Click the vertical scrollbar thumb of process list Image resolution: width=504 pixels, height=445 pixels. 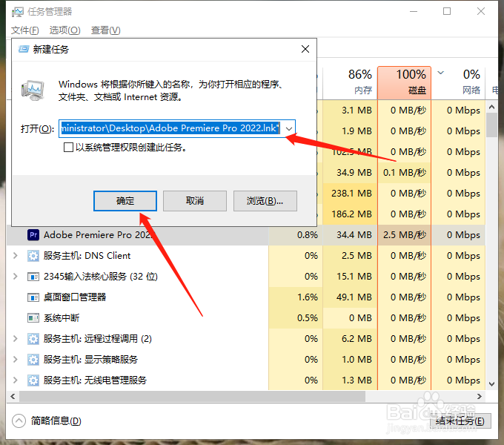pos(491,125)
